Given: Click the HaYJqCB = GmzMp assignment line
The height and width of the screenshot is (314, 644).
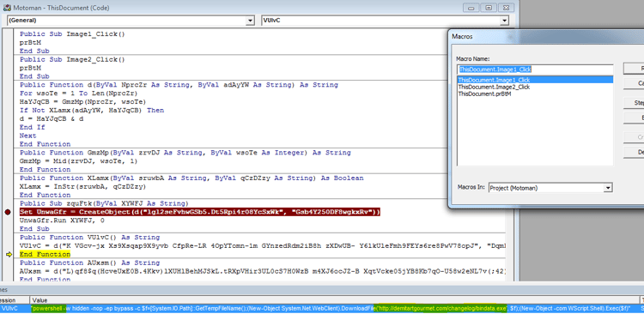Looking at the screenshot, I should click(x=82, y=102).
